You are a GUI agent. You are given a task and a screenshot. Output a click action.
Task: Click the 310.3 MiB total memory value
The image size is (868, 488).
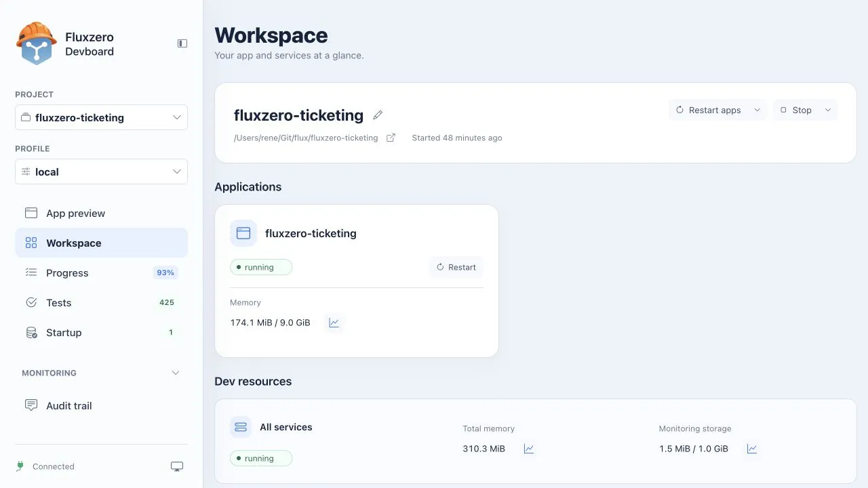point(484,449)
